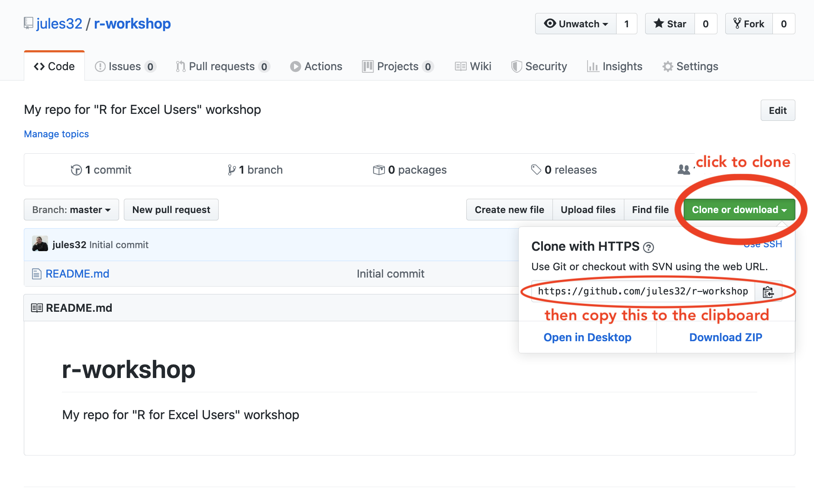Star the repository
The image size is (814, 504).
click(x=670, y=24)
